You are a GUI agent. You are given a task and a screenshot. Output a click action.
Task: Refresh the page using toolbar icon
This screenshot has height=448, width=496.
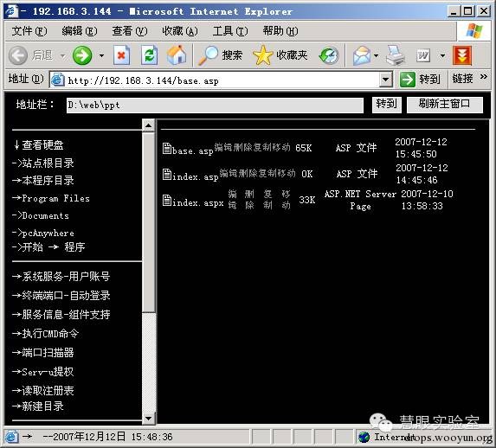click(149, 55)
